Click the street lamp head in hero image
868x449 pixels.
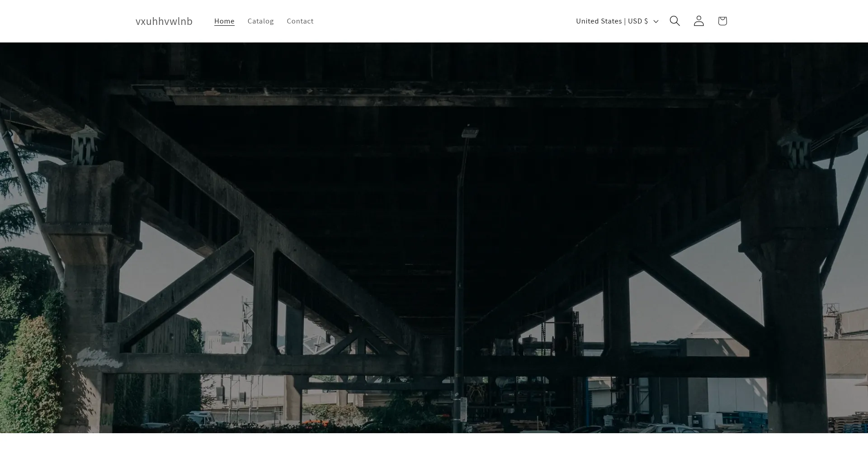470,132
